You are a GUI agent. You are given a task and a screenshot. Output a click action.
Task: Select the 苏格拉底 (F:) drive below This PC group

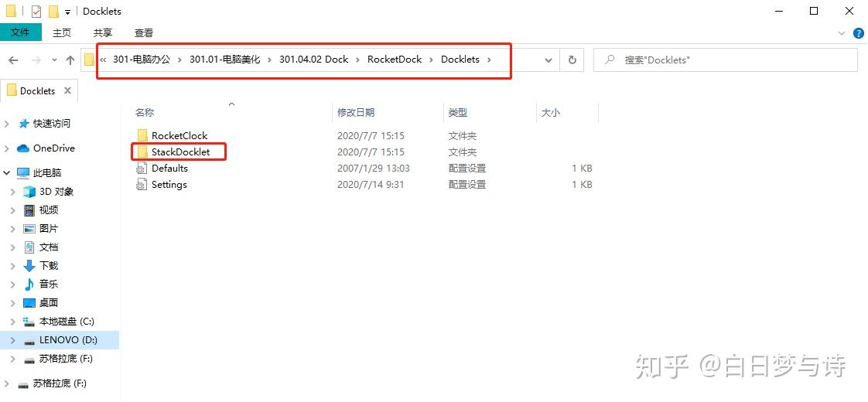(x=60, y=383)
